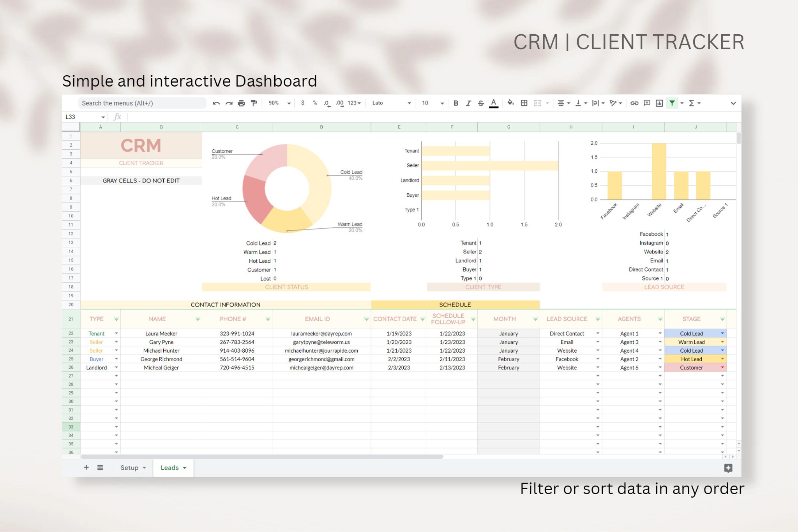Image resolution: width=798 pixels, height=532 pixels.
Task: Click the Print icon
Action: pyautogui.click(x=241, y=103)
